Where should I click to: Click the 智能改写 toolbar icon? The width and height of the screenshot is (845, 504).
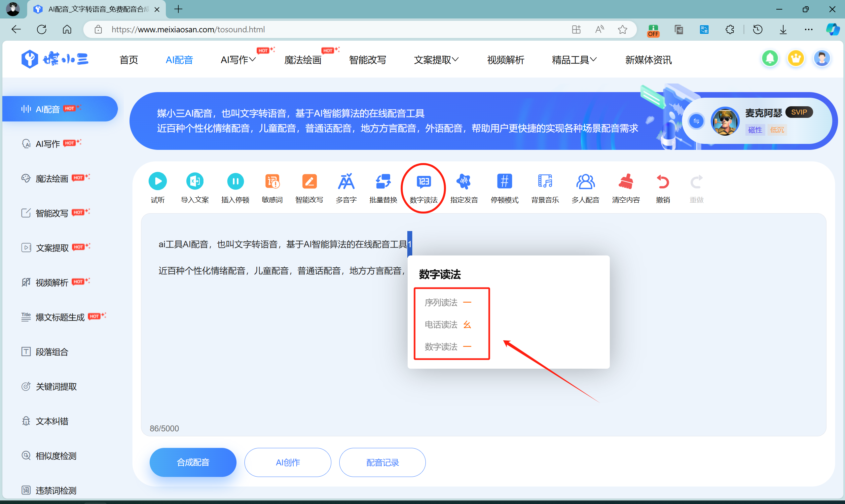[309, 181]
